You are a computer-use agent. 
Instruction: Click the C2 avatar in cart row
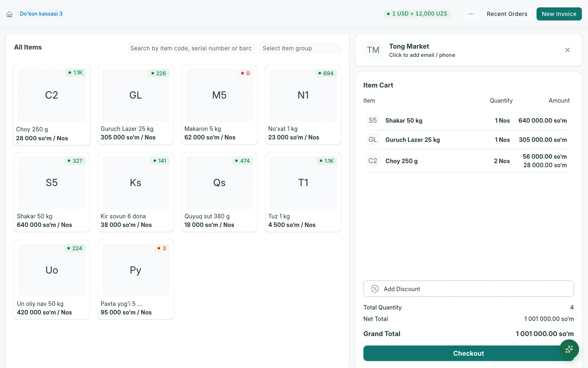[373, 161]
